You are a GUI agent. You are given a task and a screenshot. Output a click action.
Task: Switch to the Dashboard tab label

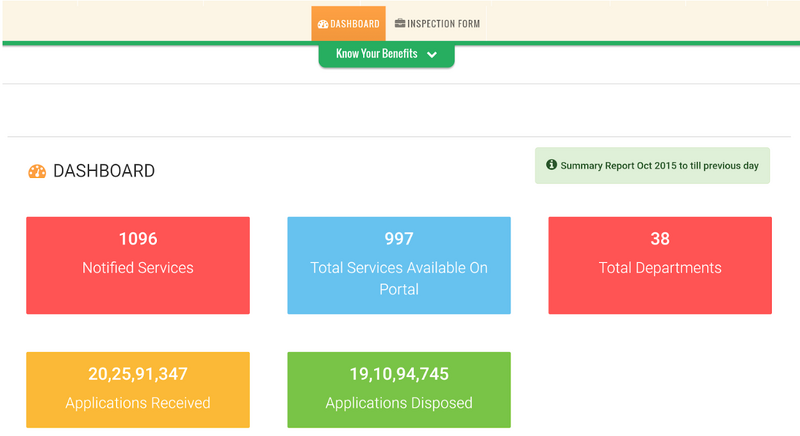[355, 24]
